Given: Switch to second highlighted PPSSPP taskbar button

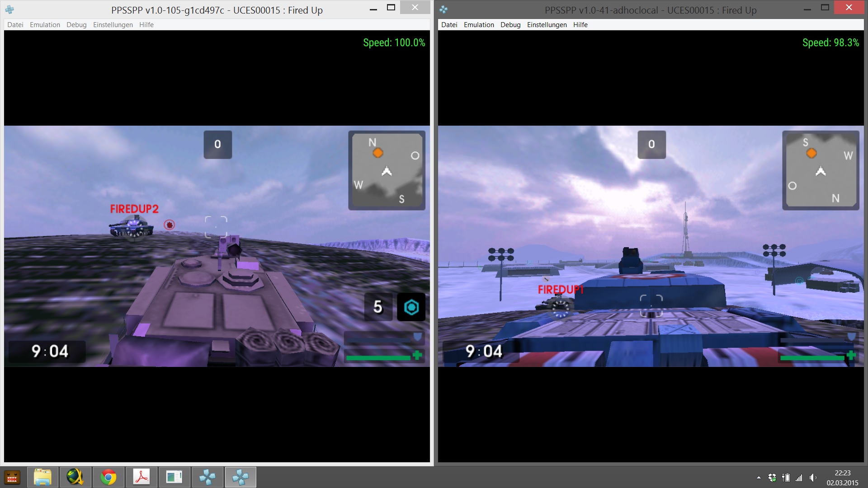Looking at the screenshot, I should (x=241, y=477).
